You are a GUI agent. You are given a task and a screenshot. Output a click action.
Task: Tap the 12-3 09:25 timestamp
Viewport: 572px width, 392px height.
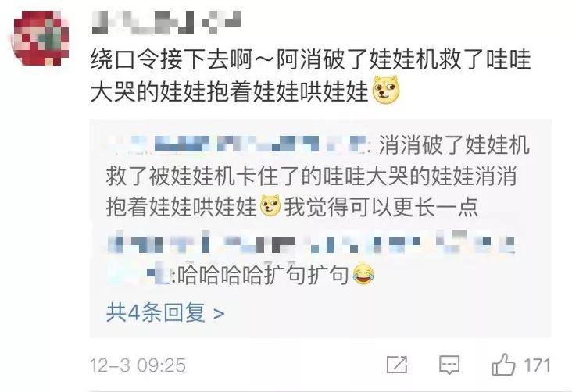pos(138,365)
